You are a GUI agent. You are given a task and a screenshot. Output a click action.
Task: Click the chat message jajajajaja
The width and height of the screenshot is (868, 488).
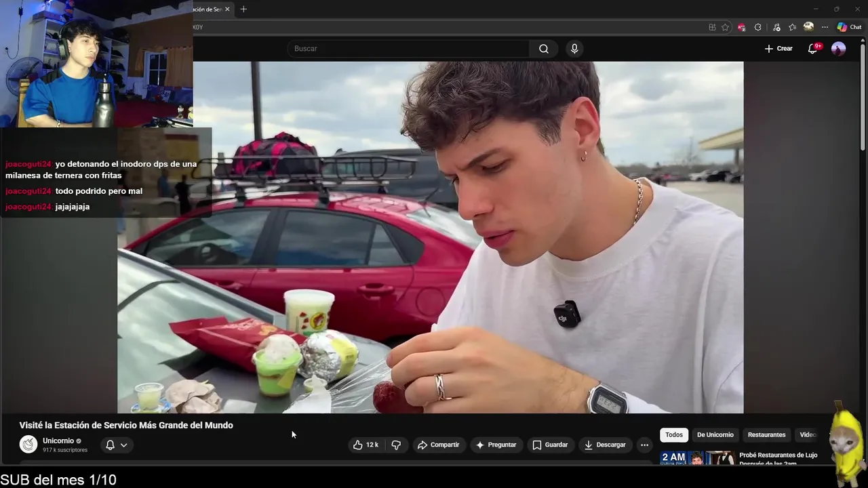tap(73, 207)
